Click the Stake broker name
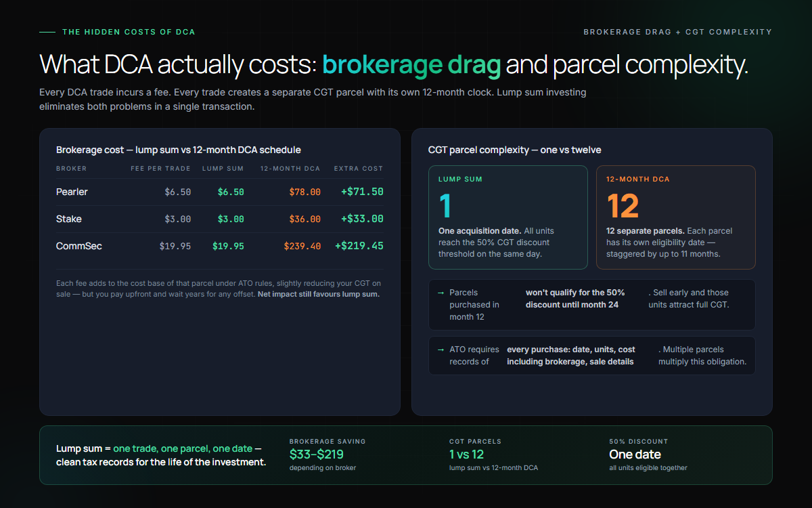 pos(68,219)
